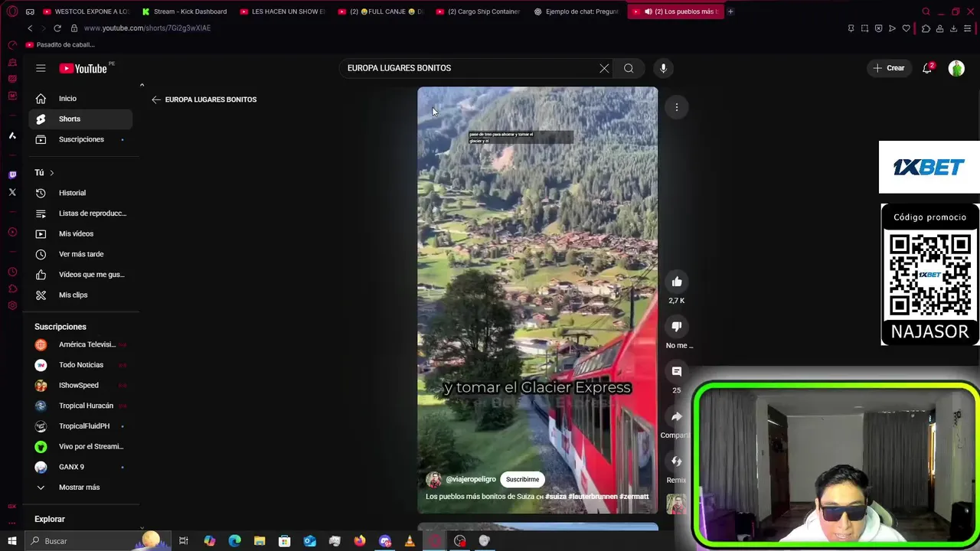
Task: Go to the YouTube home logo
Action: (x=83, y=68)
